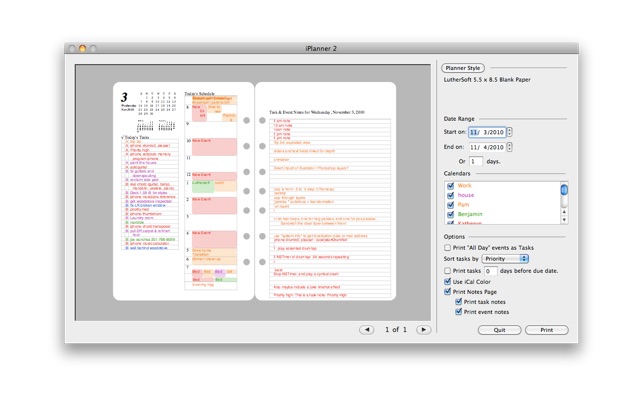This screenshot has height=402, width=643.
Task: Uncheck the house calendar checkbox
Action: (x=450, y=195)
